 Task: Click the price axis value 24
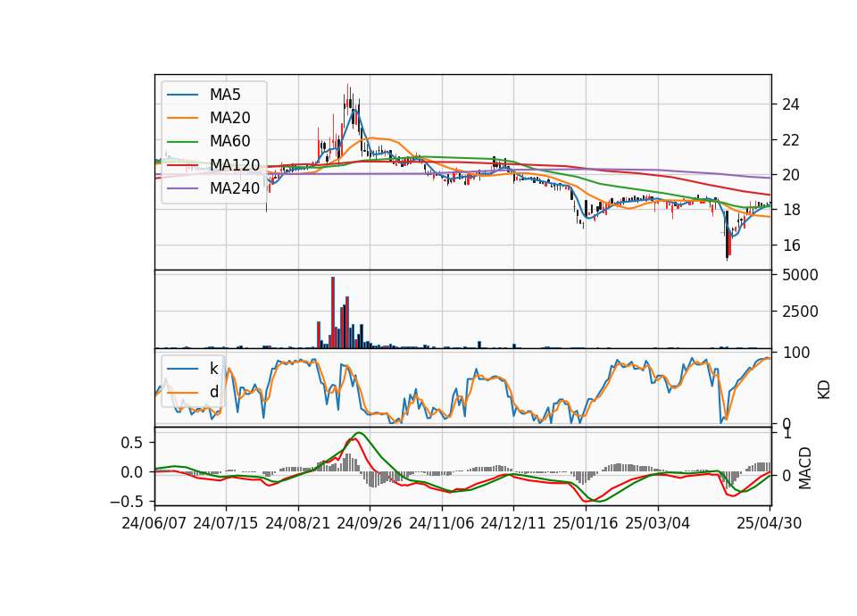point(791,104)
